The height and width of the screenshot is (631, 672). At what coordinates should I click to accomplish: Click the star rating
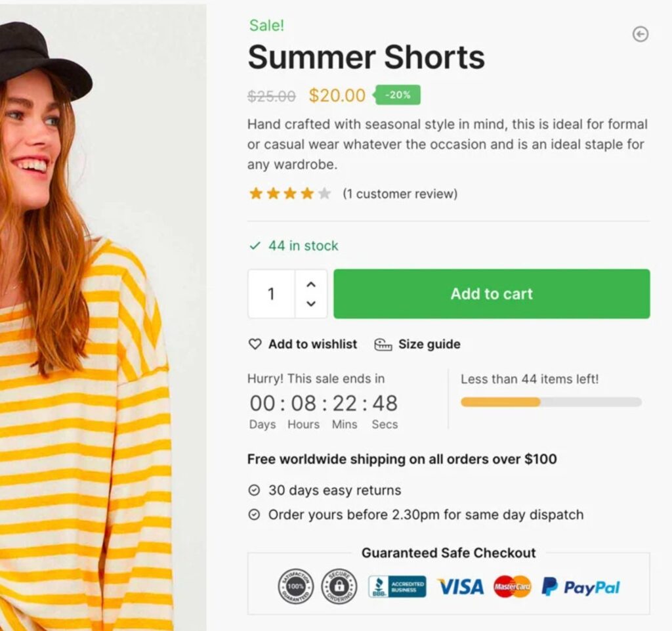pos(289,194)
